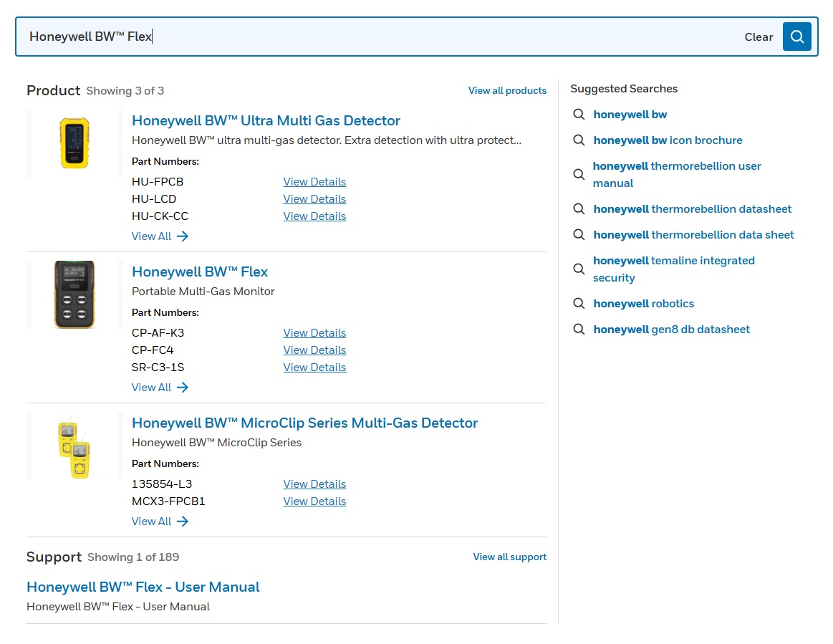The height and width of the screenshot is (644, 833).
Task: Open View all products link
Action: (x=507, y=90)
